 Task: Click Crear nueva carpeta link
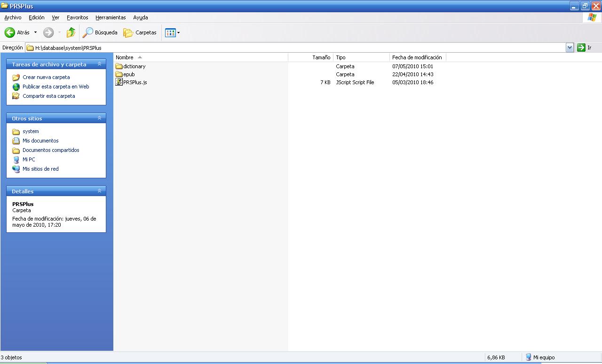click(x=46, y=77)
